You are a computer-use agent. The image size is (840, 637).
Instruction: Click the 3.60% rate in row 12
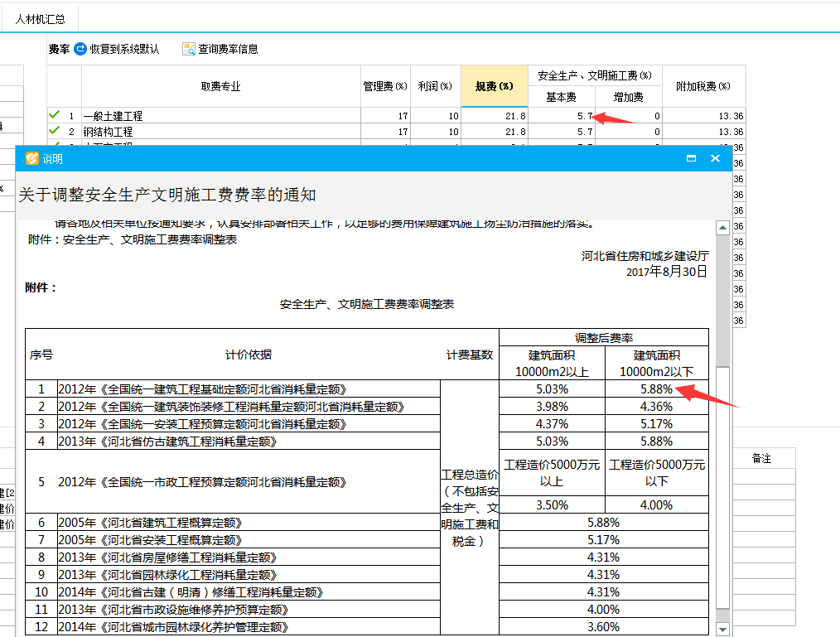click(603, 627)
